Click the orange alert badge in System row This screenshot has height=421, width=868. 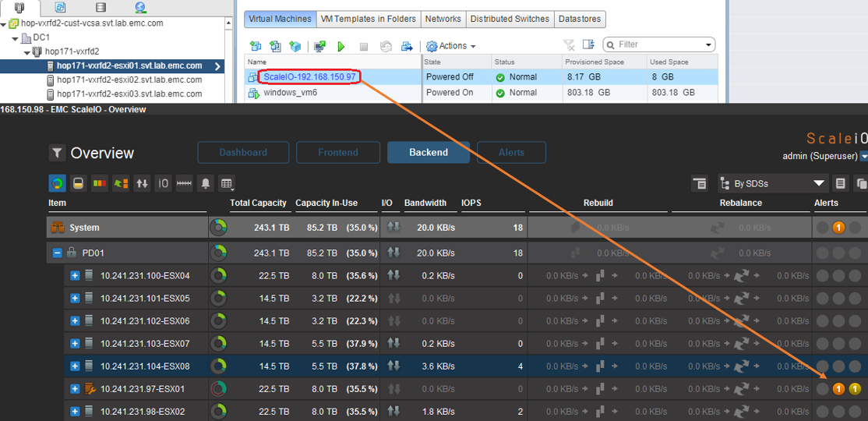pos(838,228)
